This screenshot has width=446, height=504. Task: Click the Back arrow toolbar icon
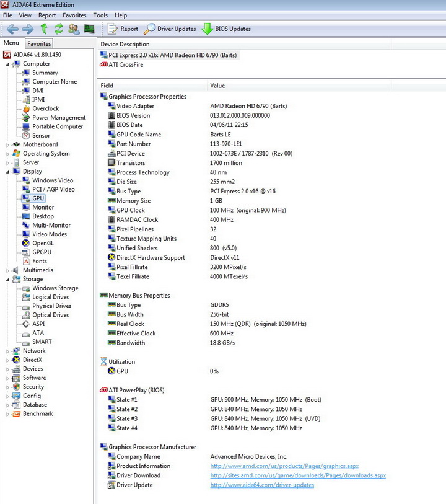click(x=12, y=29)
